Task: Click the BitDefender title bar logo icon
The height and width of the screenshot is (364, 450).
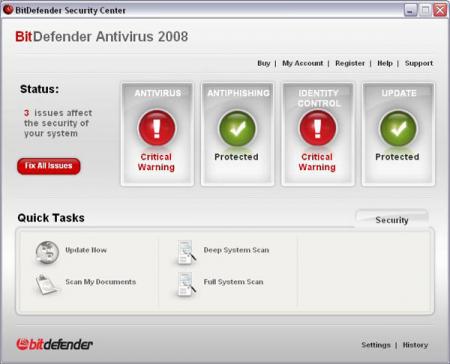Action: click(x=8, y=10)
